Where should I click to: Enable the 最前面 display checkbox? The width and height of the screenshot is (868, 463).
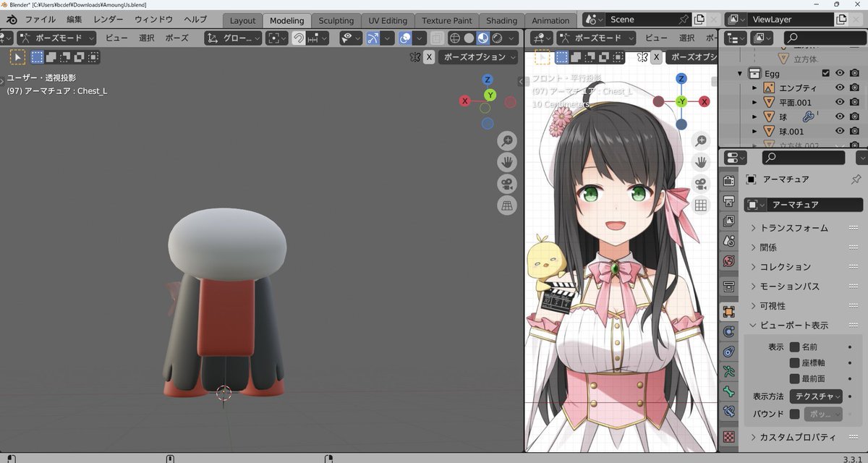pos(794,378)
